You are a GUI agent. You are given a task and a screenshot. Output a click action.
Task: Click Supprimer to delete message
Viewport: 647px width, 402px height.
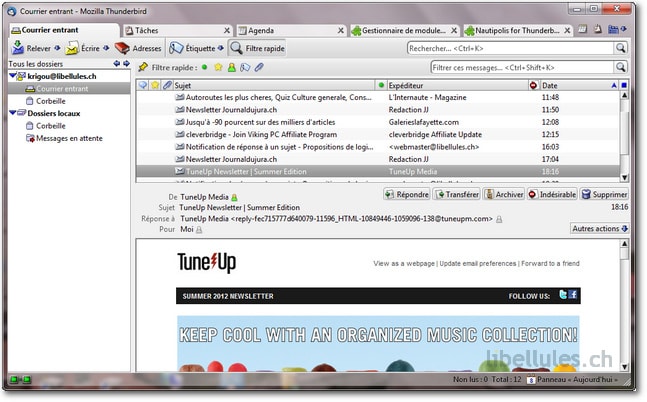point(604,194)
